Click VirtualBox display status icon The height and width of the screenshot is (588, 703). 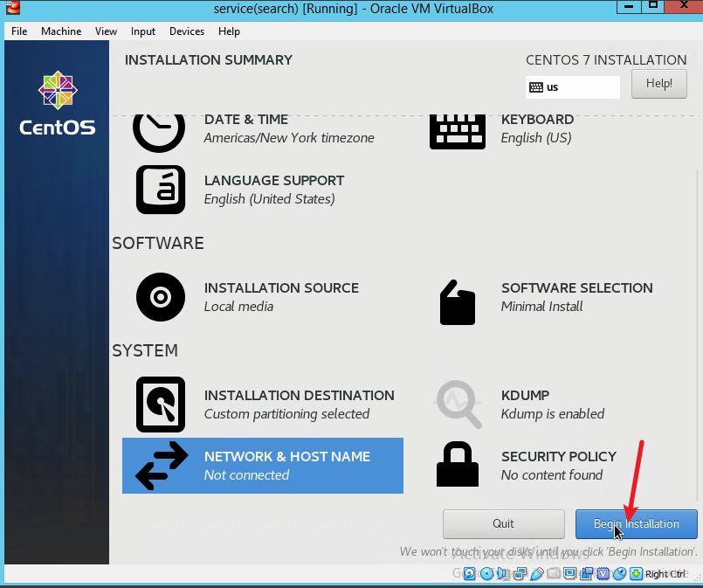pyautogui.click(x=570, y=573)
